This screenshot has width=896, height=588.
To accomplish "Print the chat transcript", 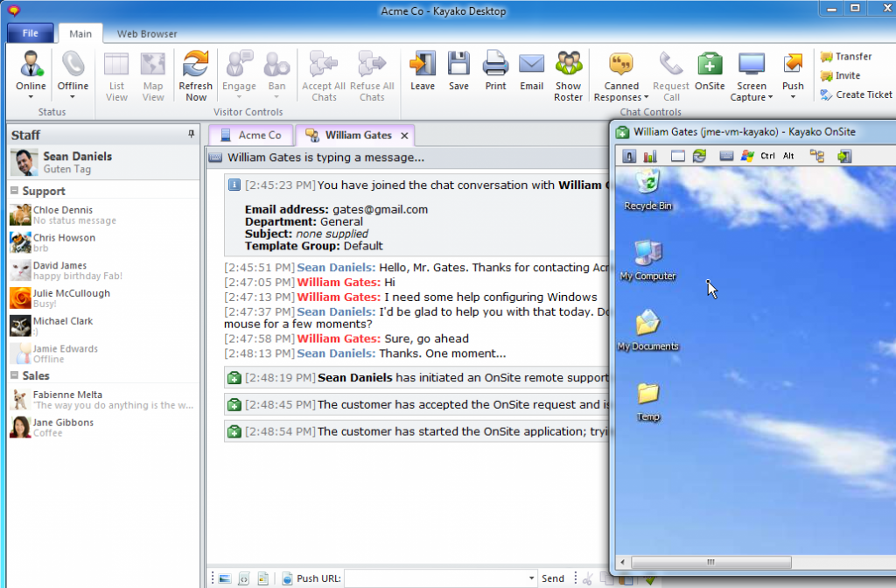I will pyautogui.click(x=495, y=70).
